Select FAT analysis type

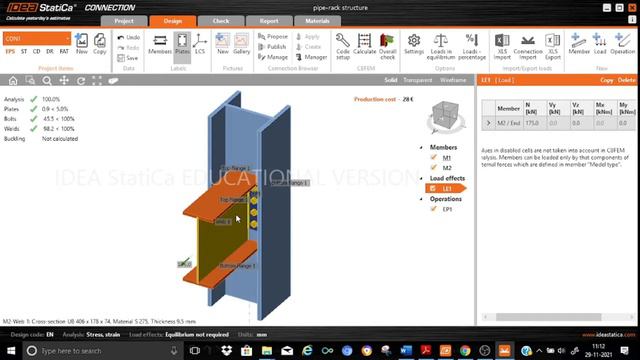(x=64, y=51)
